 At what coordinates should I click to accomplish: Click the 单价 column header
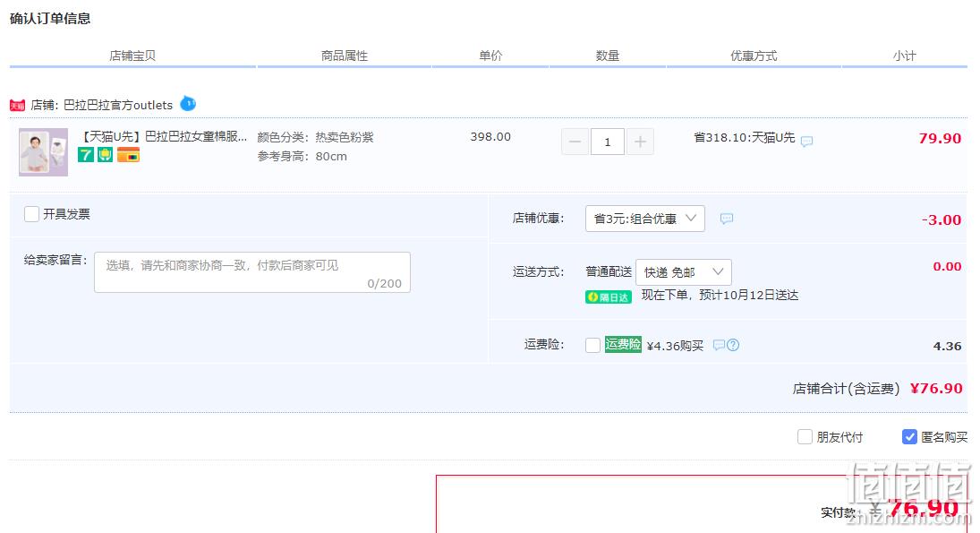coord(490,56)
